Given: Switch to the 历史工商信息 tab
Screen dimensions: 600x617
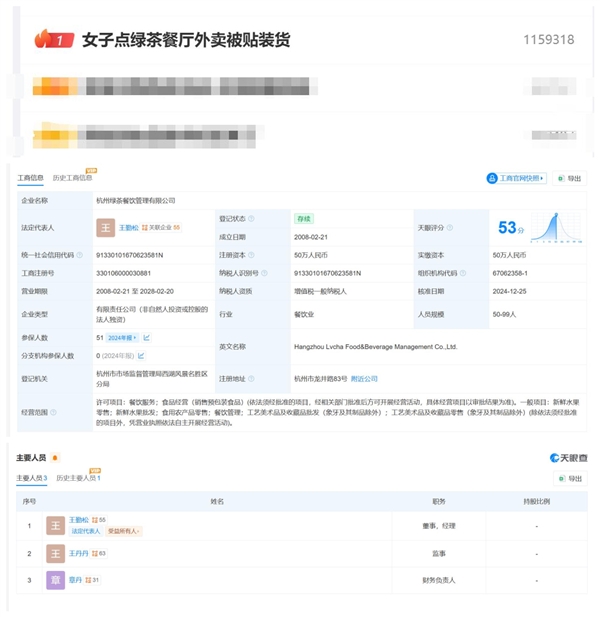Looking at the screenshot, I should [x=74, y=178].
